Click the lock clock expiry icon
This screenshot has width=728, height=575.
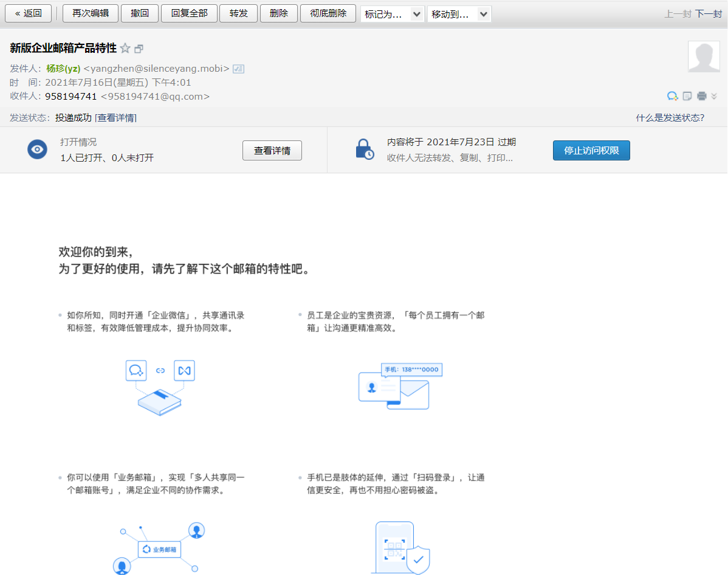pos(365,150)
